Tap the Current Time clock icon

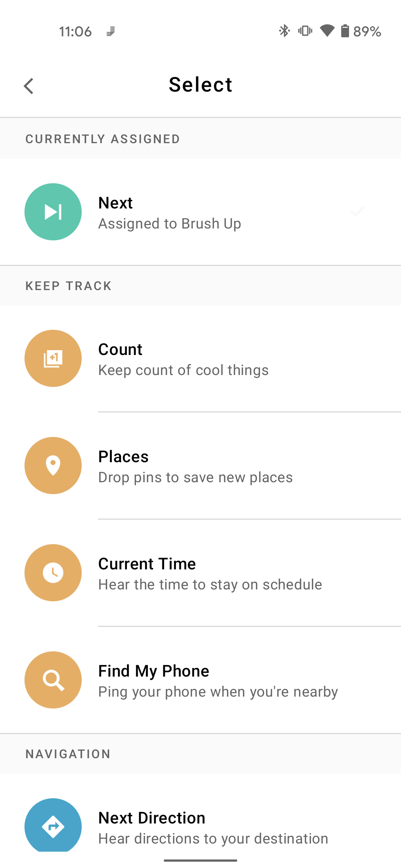(x=53, y=573)
